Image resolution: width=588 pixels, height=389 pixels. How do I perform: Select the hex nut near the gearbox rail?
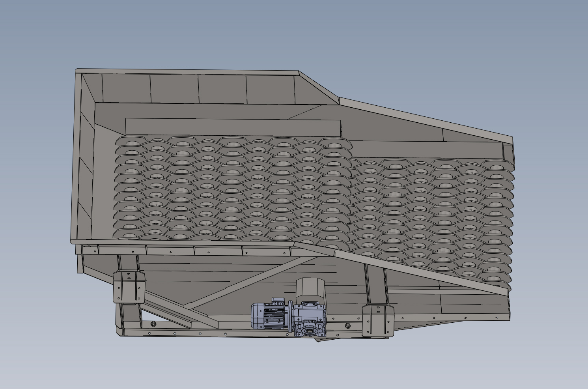(347, 326)
